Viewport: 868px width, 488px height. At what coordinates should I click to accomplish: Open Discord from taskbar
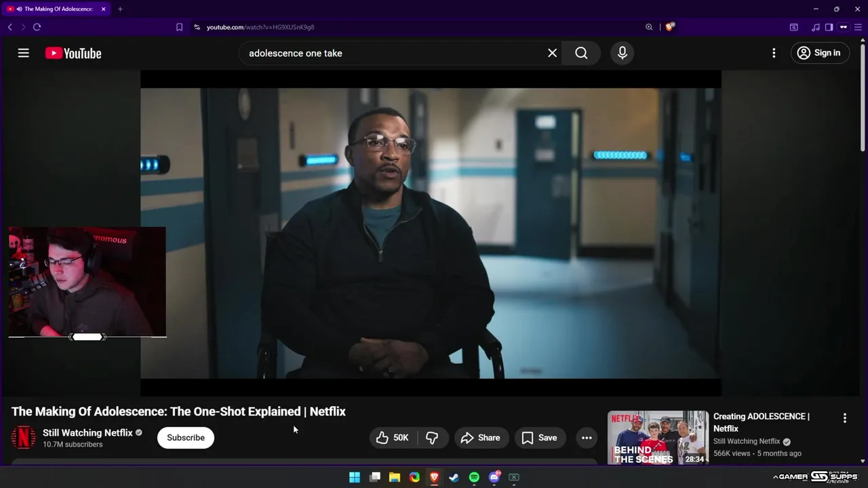point(494,477)
